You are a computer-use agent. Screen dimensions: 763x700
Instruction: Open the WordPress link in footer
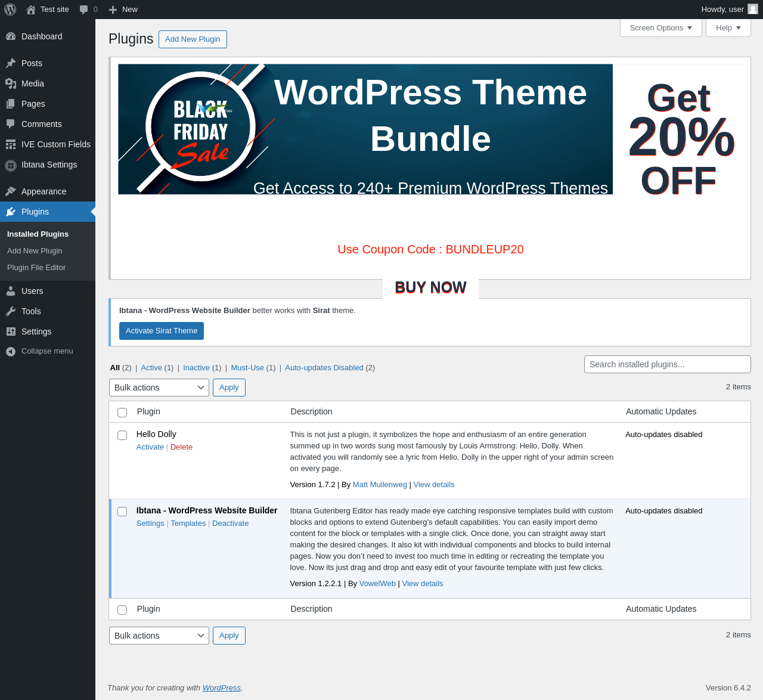[222, 688]
